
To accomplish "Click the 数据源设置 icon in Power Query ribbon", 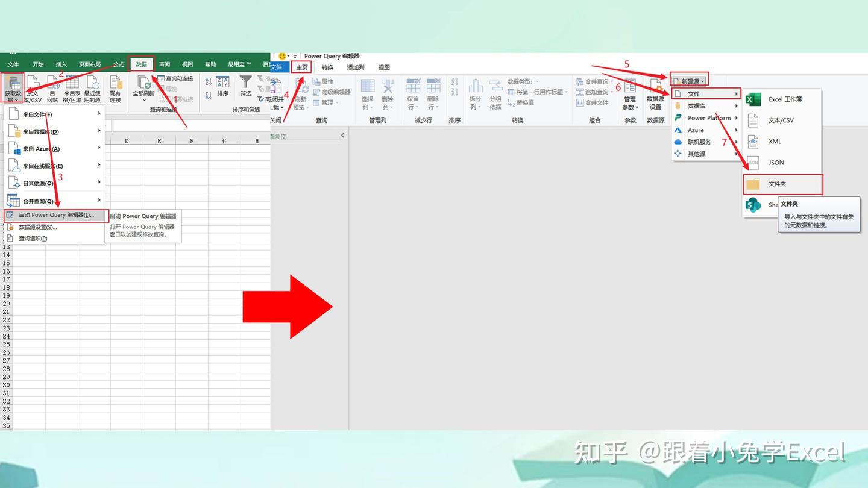I will (655, 94).
